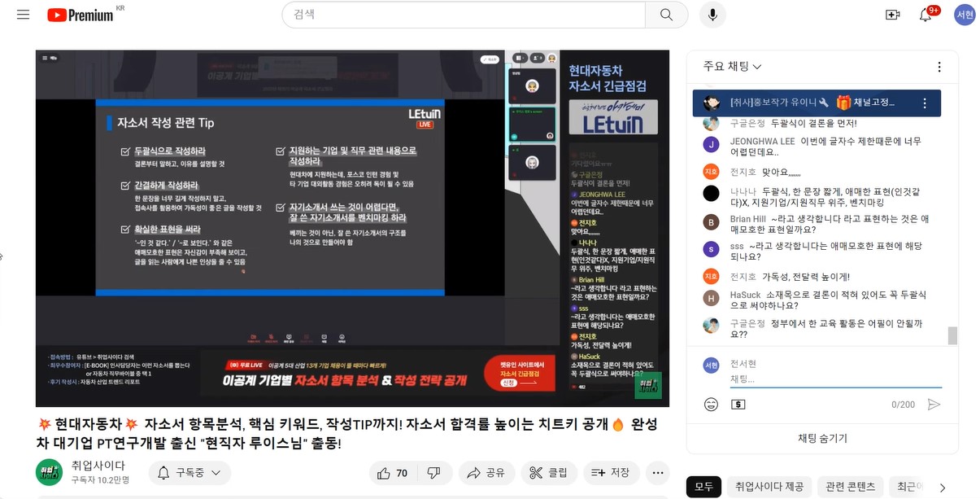
Task: Select the 관련 콘텐츠 filter chip
Action: (850, 487)
